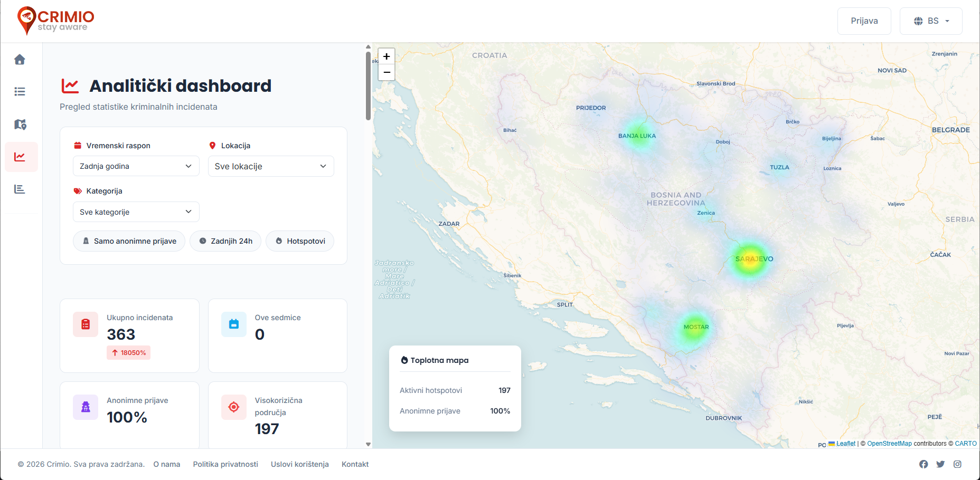The height and width of the screenshot is (480, 980).
Task: Click the Instagram icon in footer
Action: [x=957, y=464]
